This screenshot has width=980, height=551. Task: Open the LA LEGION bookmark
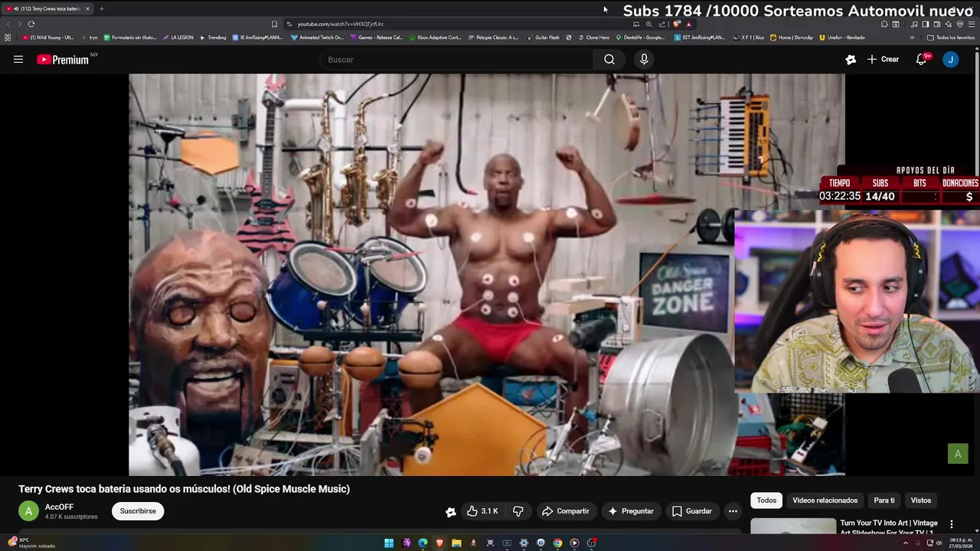(178, 37)
